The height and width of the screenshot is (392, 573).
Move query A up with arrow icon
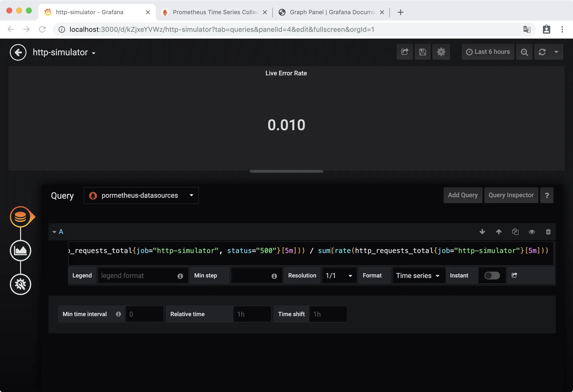[499, 232]
